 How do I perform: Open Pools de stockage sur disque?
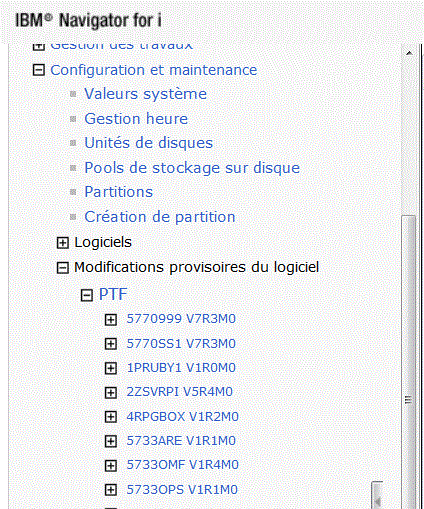coord(192,168)
